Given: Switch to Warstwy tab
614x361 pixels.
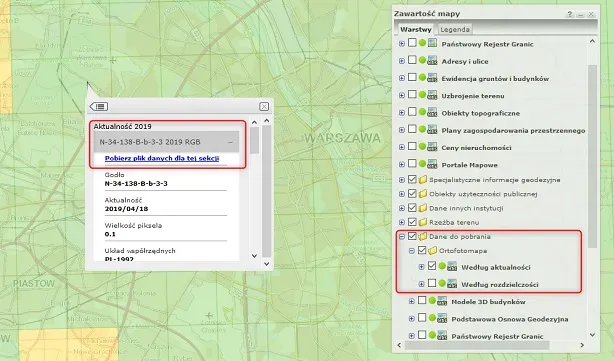Looking at the screenshot, I should coord(416,29).
